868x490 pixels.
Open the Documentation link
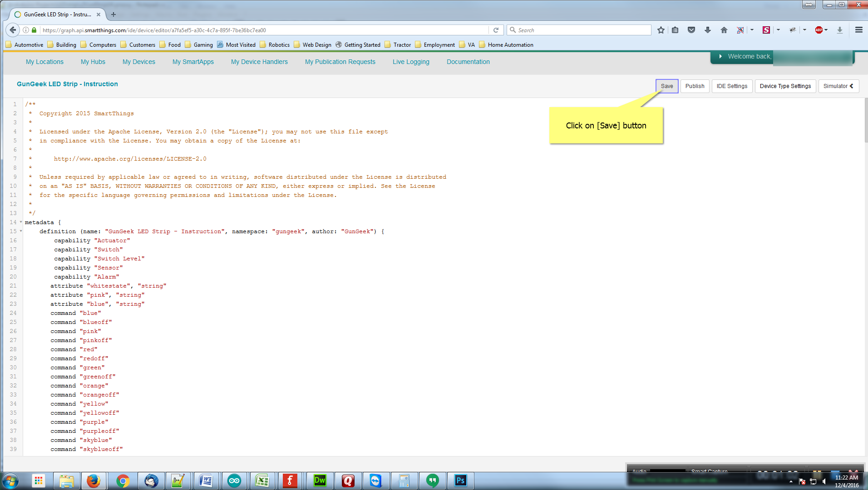pyautogui.click(x=468, y=62)
